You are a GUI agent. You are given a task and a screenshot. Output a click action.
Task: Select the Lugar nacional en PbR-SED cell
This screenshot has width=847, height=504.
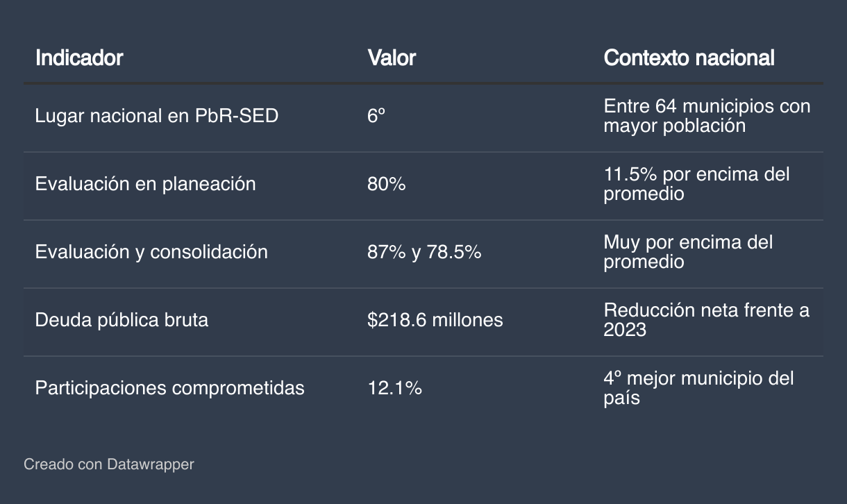pos(157,116)
